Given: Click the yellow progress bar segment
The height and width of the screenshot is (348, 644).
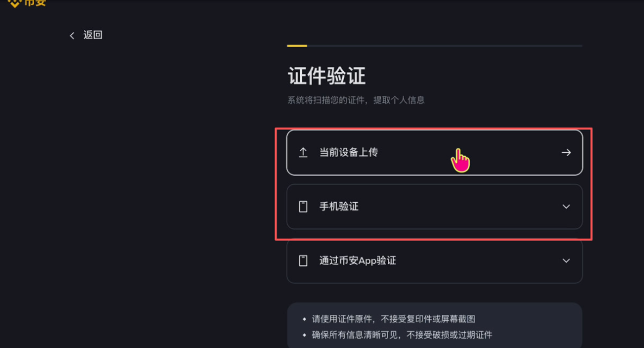Looking at the screenshot, I should (296, 45).
